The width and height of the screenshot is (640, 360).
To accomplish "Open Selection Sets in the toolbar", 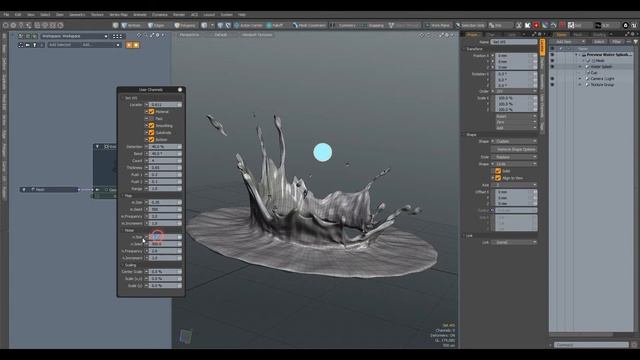I will [x=470, y=25].
